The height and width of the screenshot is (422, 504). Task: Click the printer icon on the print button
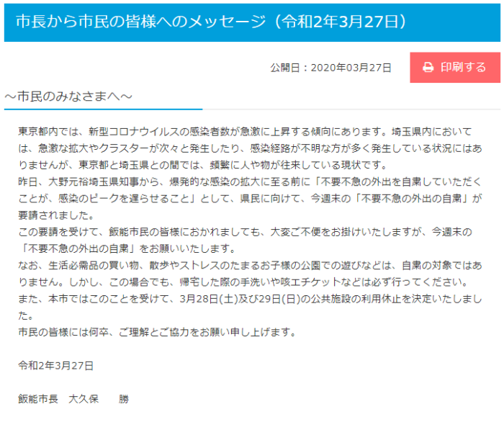[x=428, y=67]
